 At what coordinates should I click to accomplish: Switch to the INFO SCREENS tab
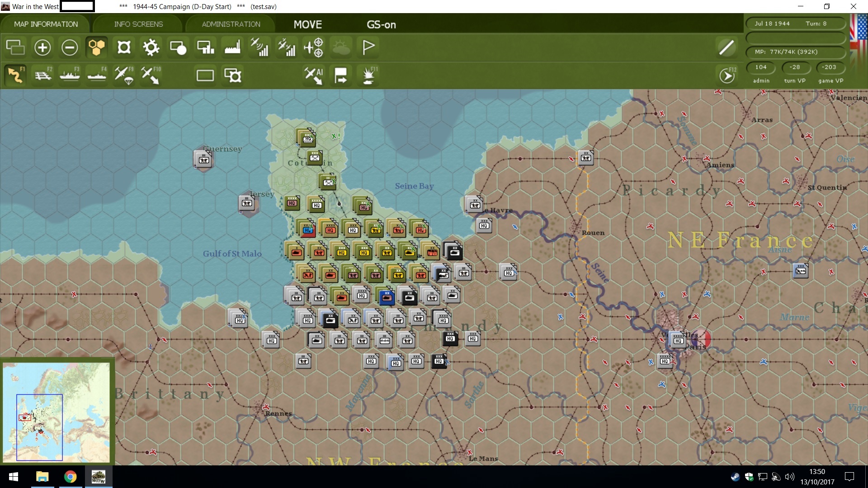(x=138, y=24)
